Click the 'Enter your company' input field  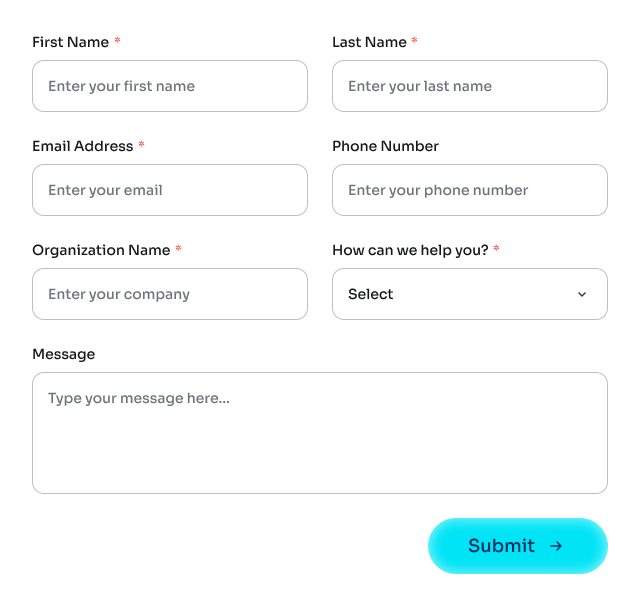170,294
